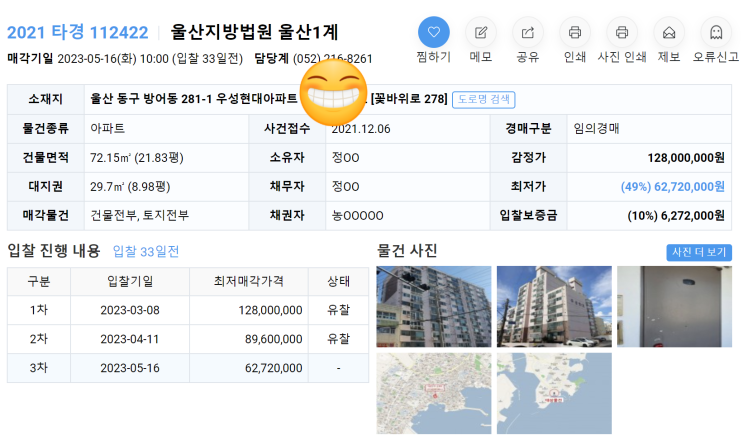This screenshot has height=445, width=743.
Task: Select bid date 2023-03-08
Action: tap(130, 310)
